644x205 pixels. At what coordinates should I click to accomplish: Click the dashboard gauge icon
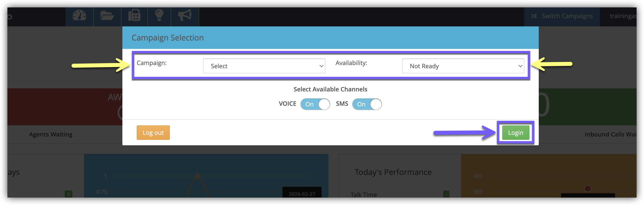[x=80, y=16]
